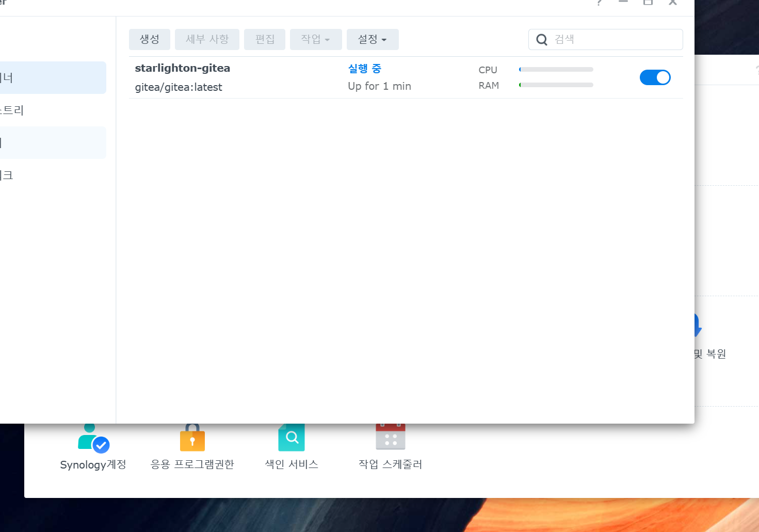Image resolution: width=759 pixels, height=532 pixels.
Task: Select the highlighted 컨테이너 sidebar item
Action: [x=53, y=78]
